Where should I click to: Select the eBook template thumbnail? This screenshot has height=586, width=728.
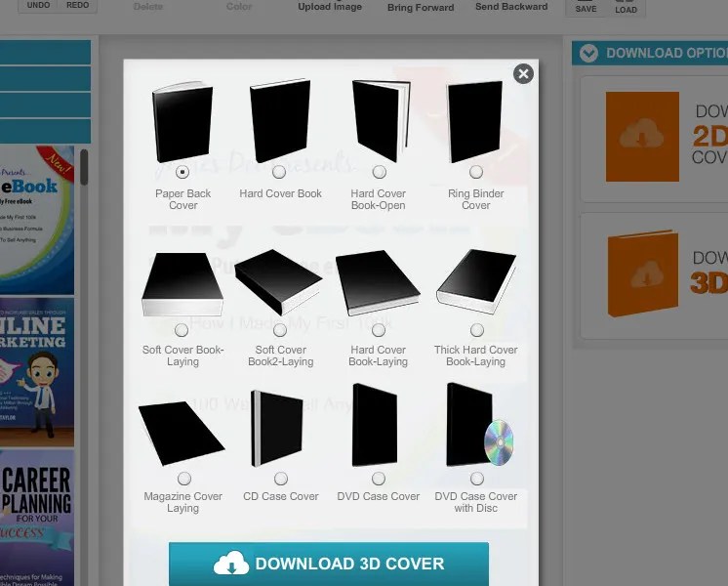(x=37, y=220)
